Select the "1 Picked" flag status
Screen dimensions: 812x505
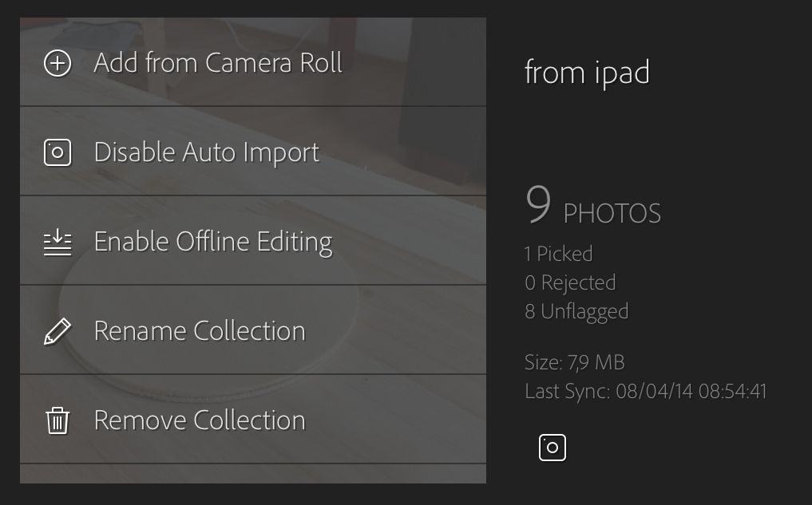pos(558,254)
